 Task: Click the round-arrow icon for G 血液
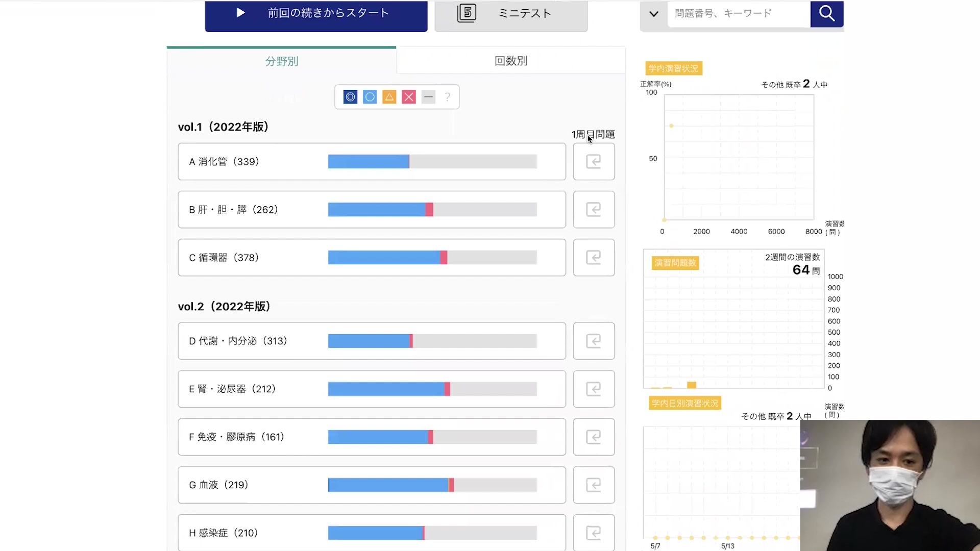(x=594, y=485)
